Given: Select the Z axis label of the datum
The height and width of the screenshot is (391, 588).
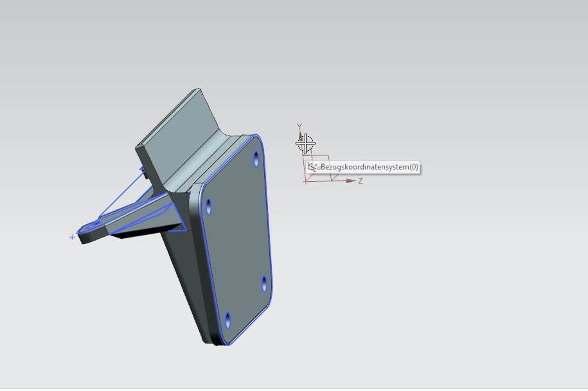Looking at the screenshot, I should tap(361, 181).
